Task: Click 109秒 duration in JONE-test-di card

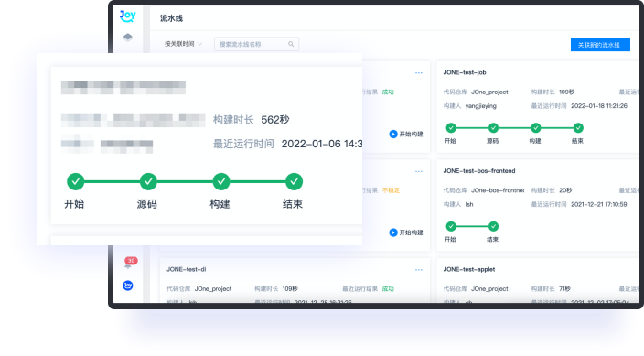Action: (x=290, y=288)
